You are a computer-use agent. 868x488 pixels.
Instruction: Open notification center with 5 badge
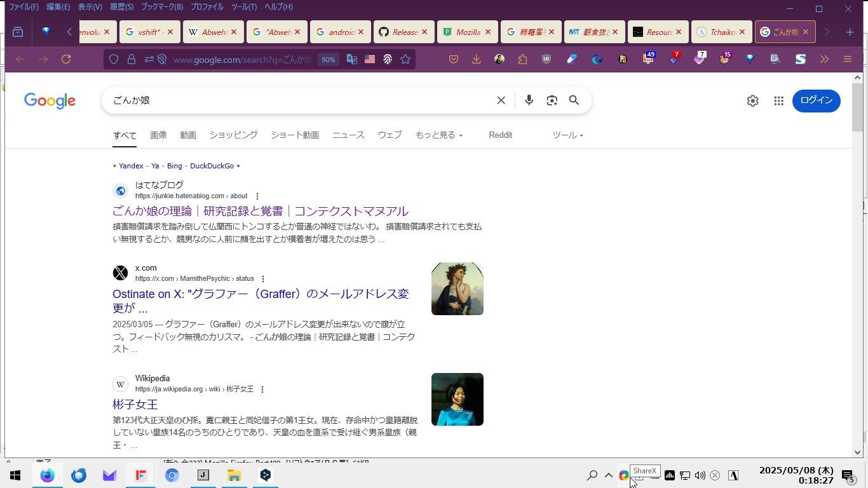(x=848, y=476)
